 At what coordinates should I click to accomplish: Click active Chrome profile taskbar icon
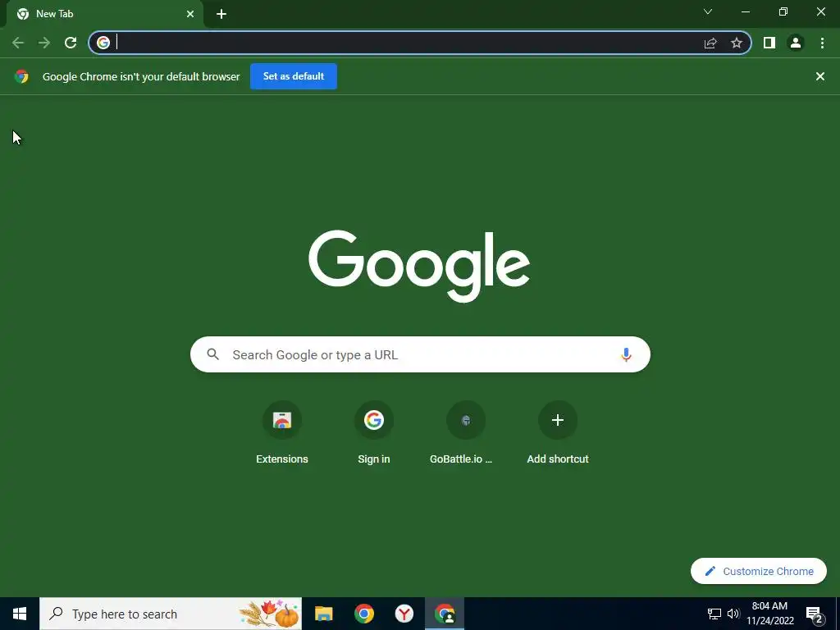(445, 614)
